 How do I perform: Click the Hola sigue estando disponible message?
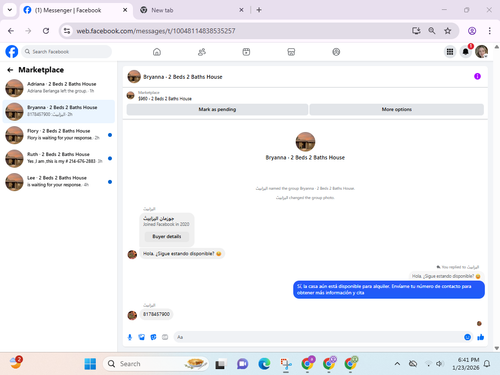pos(182,254)
